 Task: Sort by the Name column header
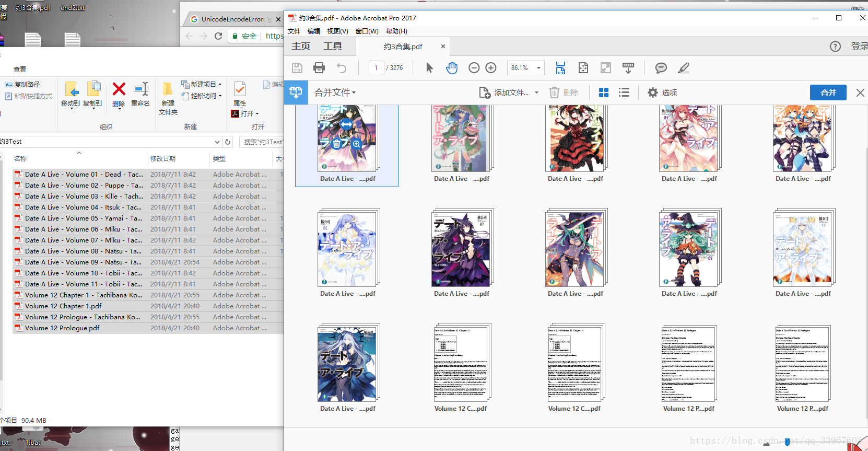click(79, 158)
